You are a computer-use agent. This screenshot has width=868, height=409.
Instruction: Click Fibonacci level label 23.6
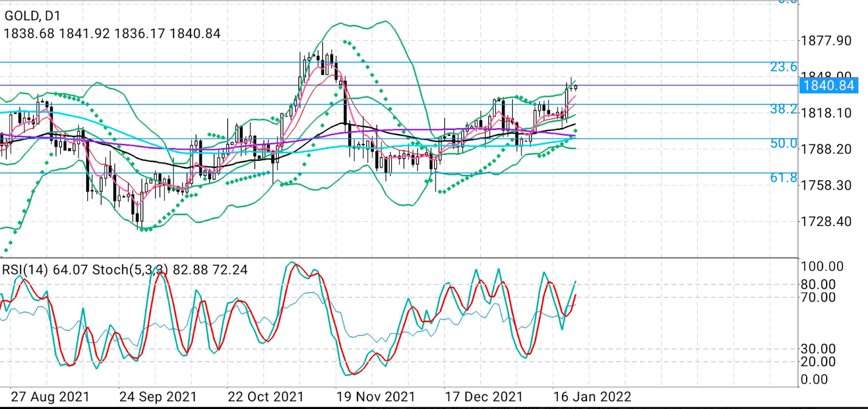[784, 67]
